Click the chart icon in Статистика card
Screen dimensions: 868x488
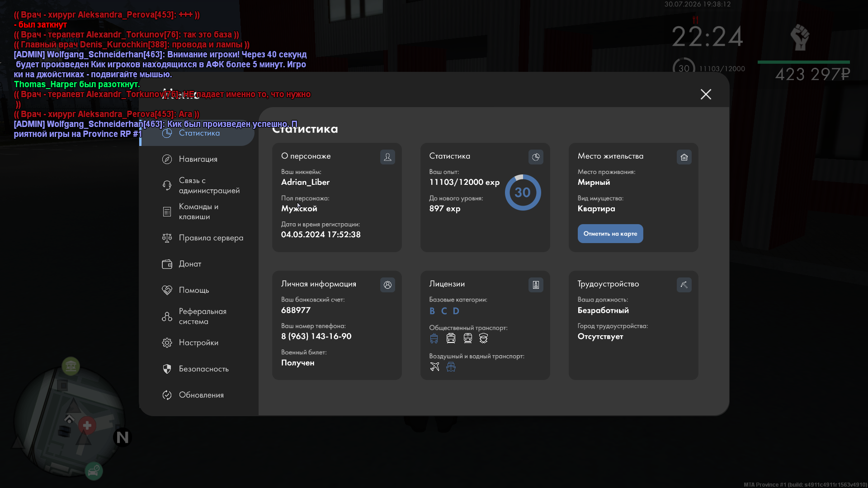[536, 157]
